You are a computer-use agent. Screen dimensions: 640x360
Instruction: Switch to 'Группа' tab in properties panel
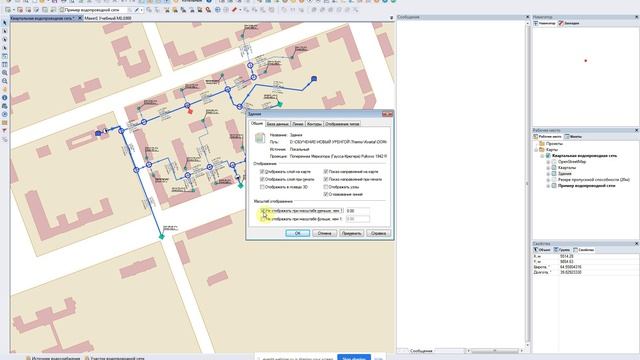[x=562, y=249]
